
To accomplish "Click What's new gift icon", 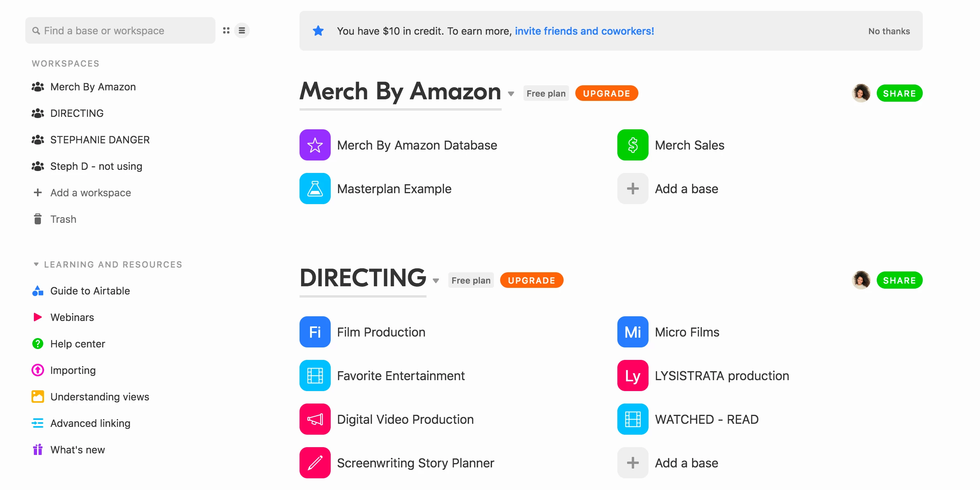I will 38,449.
